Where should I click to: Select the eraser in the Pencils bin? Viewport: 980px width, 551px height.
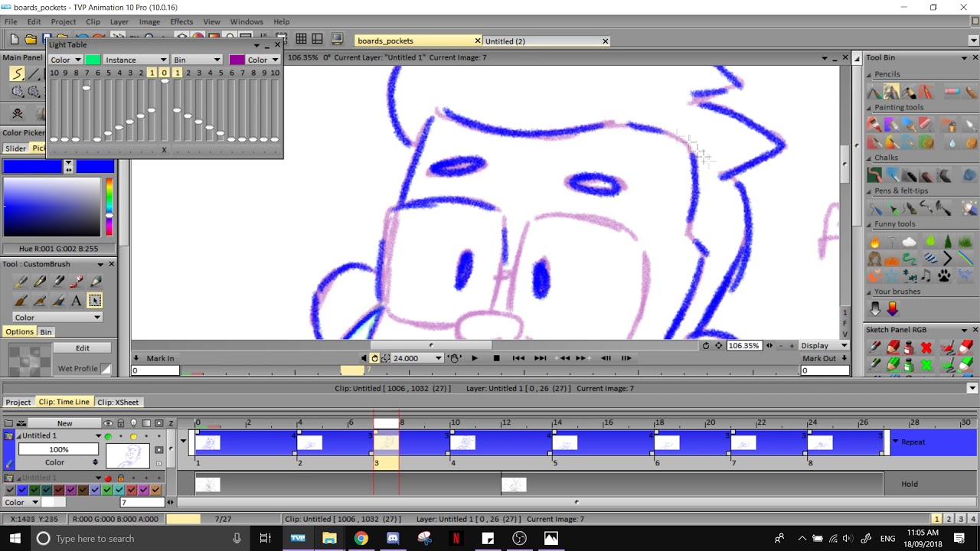tap(952, 92)
